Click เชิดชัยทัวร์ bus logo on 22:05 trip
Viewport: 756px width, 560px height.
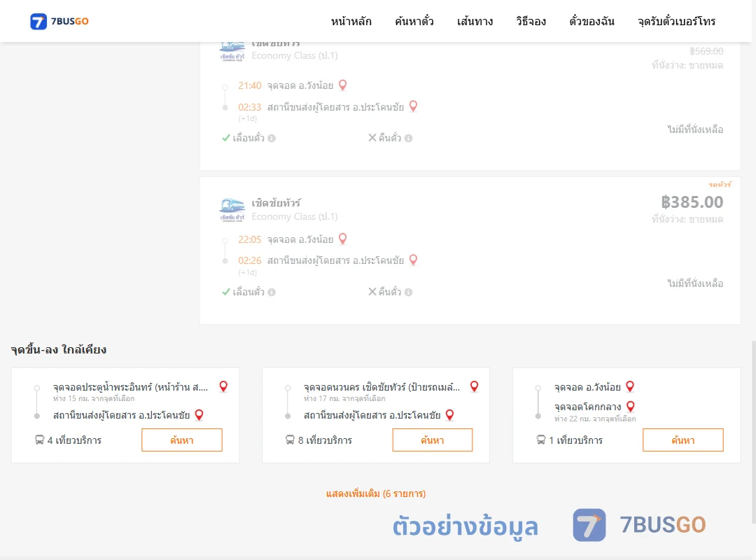[x=232, y=210]
